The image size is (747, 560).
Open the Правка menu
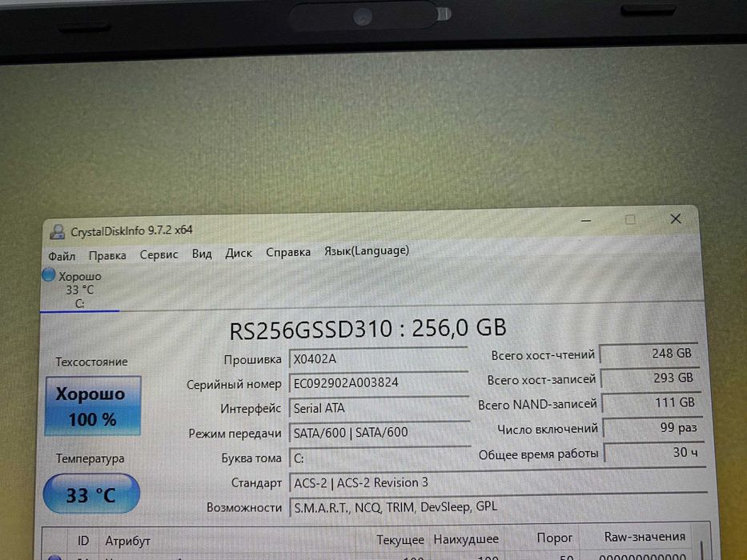pos(107,255)
